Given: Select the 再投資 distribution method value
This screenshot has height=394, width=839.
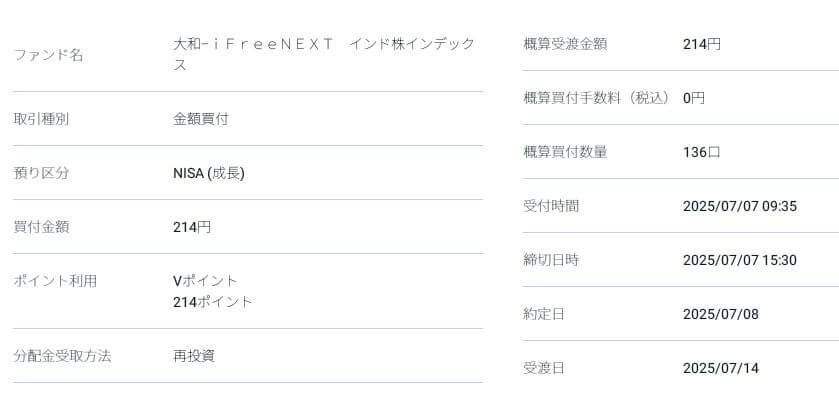Looking at the screenshot, I should [x=194, y=356].
